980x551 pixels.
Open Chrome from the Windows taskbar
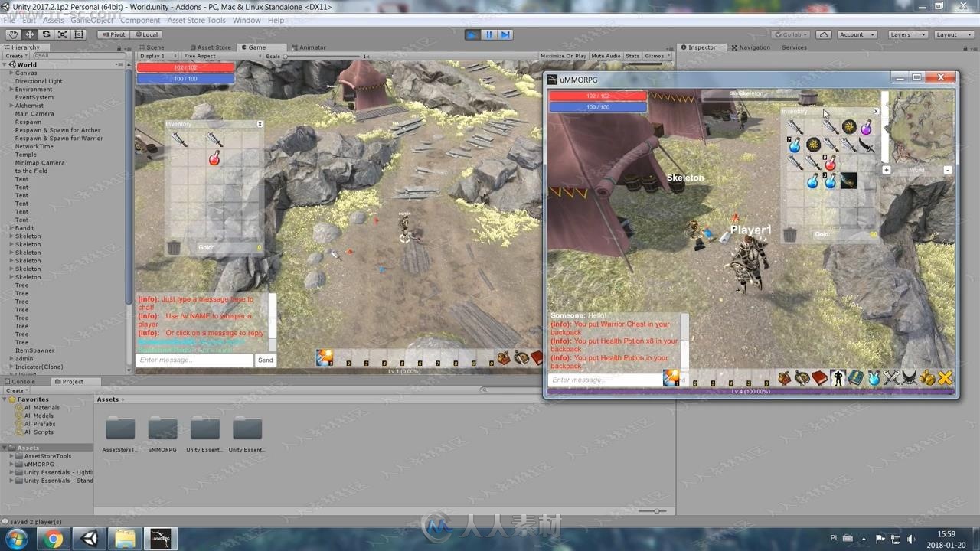coord(53,539)
